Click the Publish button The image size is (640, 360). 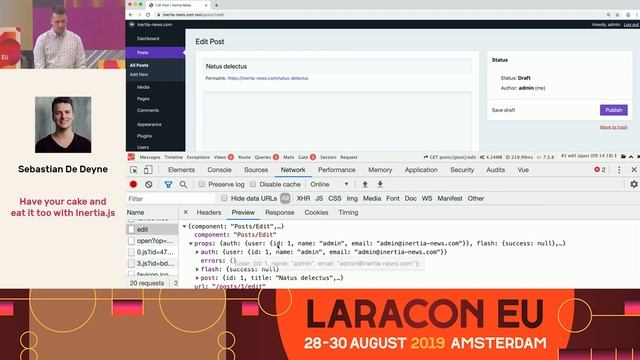[613, 110]
